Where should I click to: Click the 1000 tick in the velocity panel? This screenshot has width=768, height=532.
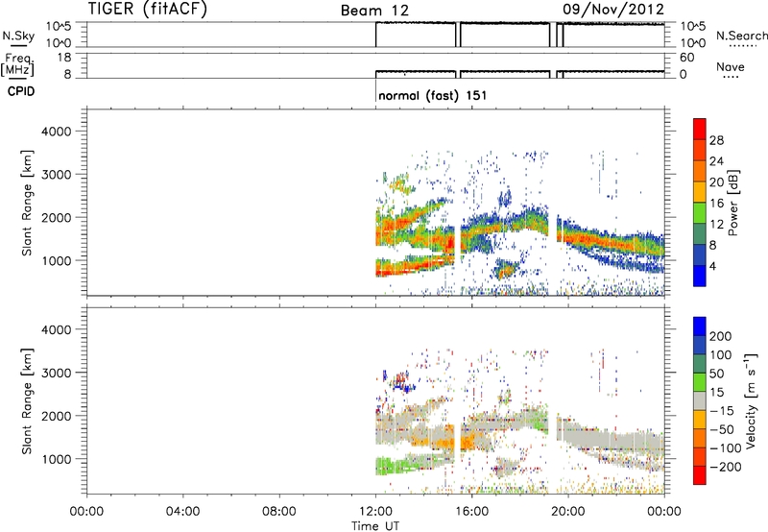[x=57, y=459]
